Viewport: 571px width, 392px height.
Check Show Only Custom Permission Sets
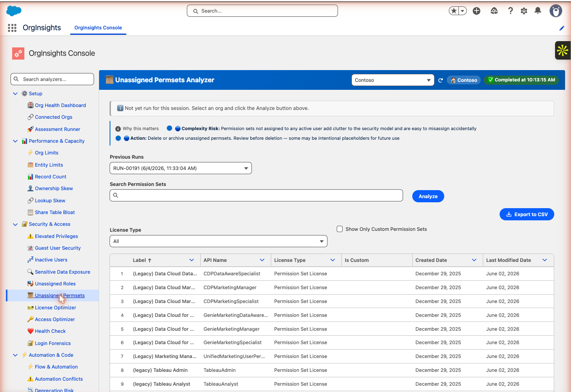(x=340, y=229)
